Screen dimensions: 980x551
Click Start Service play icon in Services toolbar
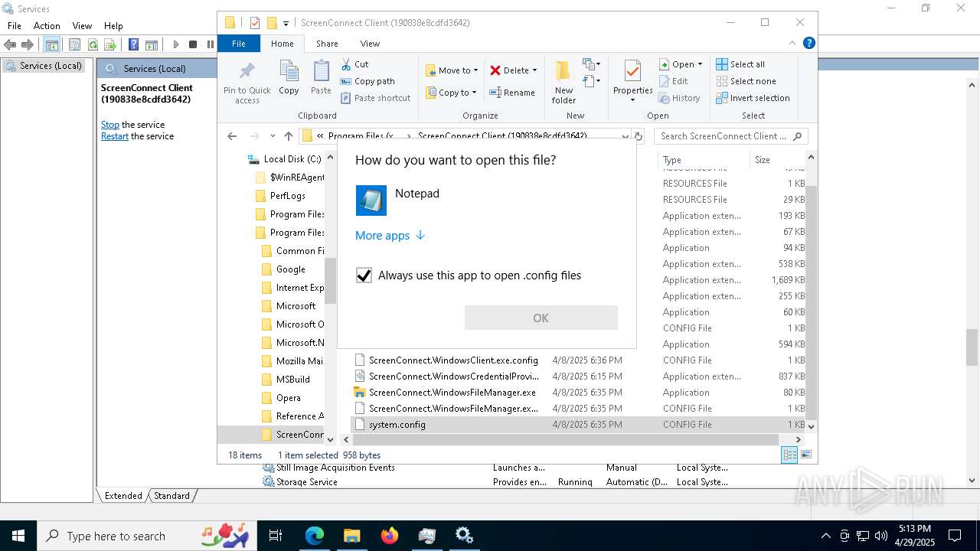click(176, 45)
